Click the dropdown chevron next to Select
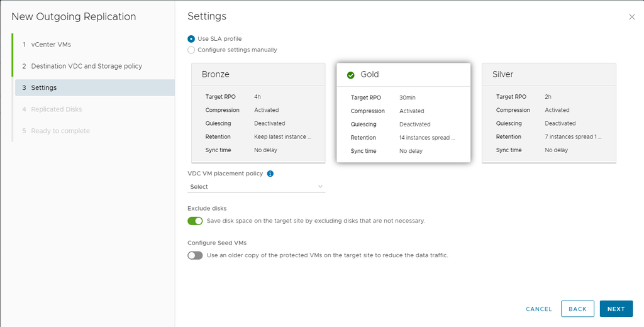 point(320,187)
